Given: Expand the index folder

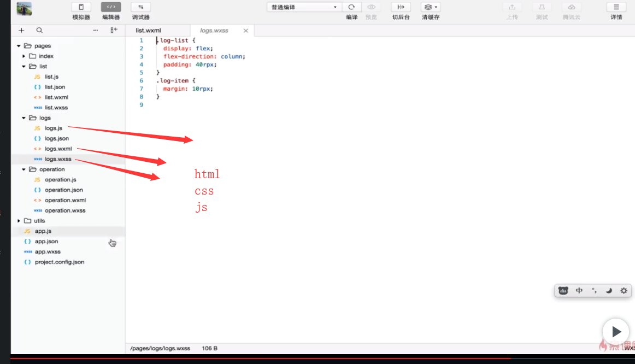Looking at the screenshot, I should [24, 56].
